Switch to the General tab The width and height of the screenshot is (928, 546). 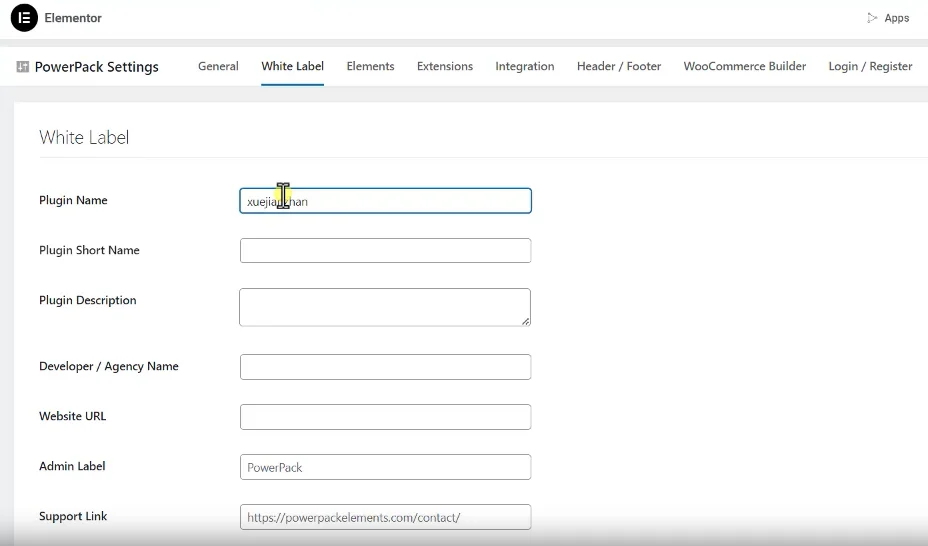point(218,66)
